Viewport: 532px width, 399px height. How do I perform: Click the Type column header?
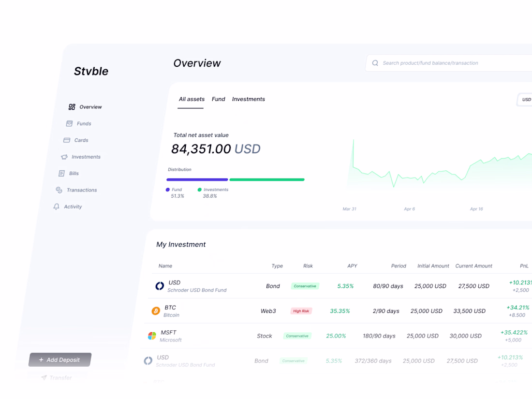[x=277, y=266]
